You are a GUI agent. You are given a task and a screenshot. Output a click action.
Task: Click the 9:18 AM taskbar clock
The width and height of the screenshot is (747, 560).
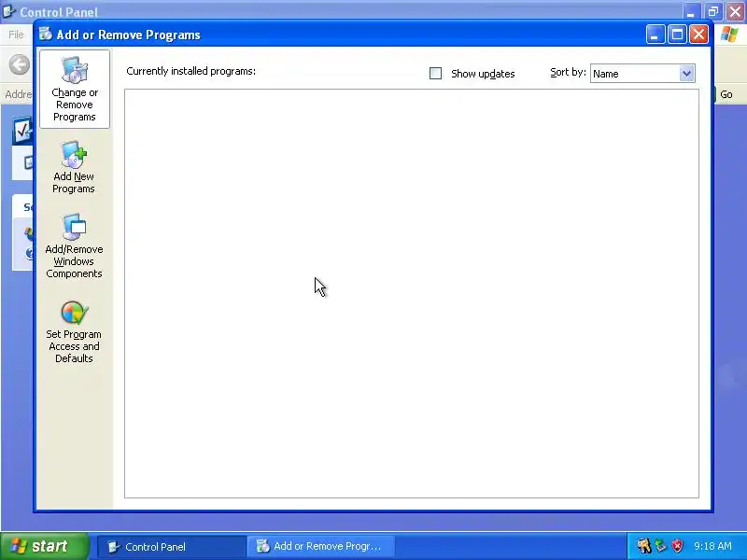[712, 546]
